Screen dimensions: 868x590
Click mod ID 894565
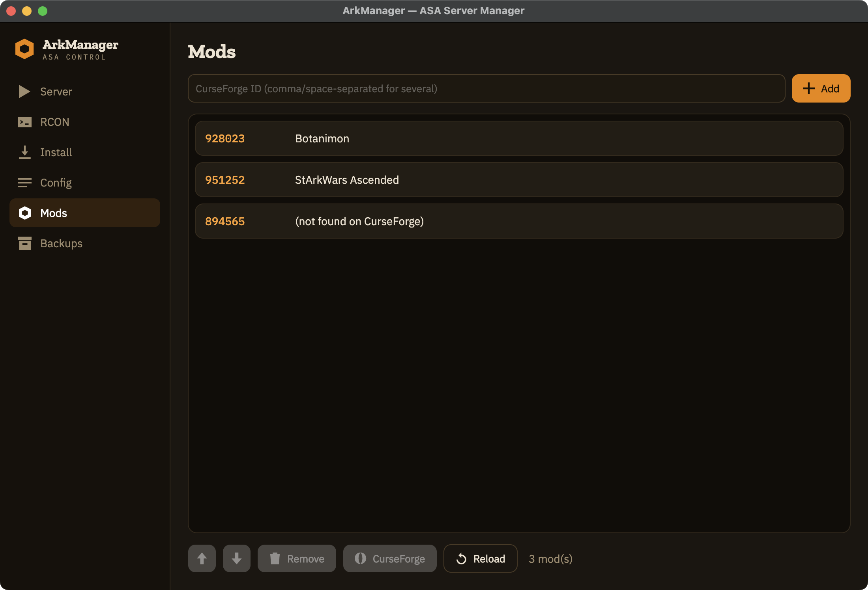225,221
